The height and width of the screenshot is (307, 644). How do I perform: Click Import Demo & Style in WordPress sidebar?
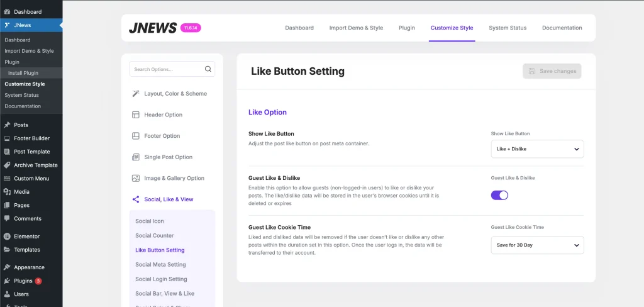click(x=29, y=51)
